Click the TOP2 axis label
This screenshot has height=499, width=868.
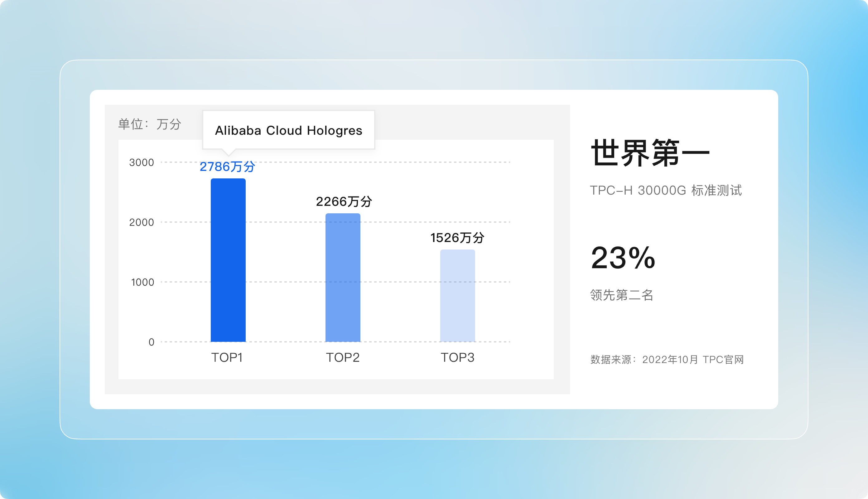[343, 357]
